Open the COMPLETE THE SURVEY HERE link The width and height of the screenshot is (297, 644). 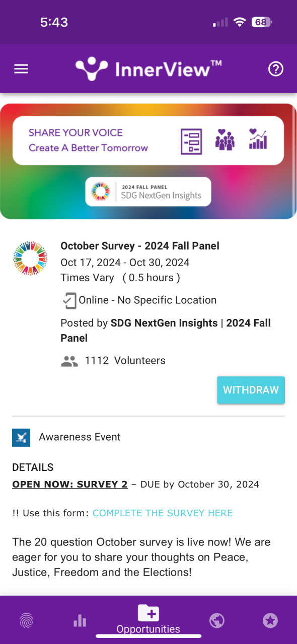(163, 513)
